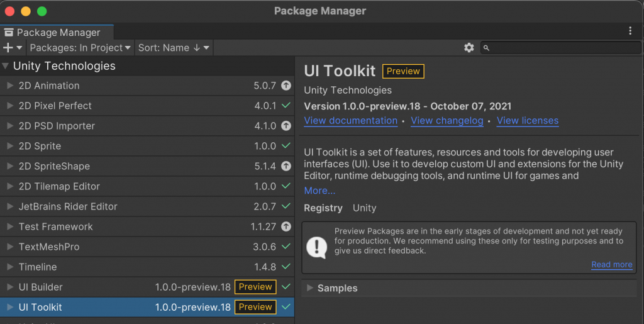Select the UI Builder package row

(x=147, y=287)
